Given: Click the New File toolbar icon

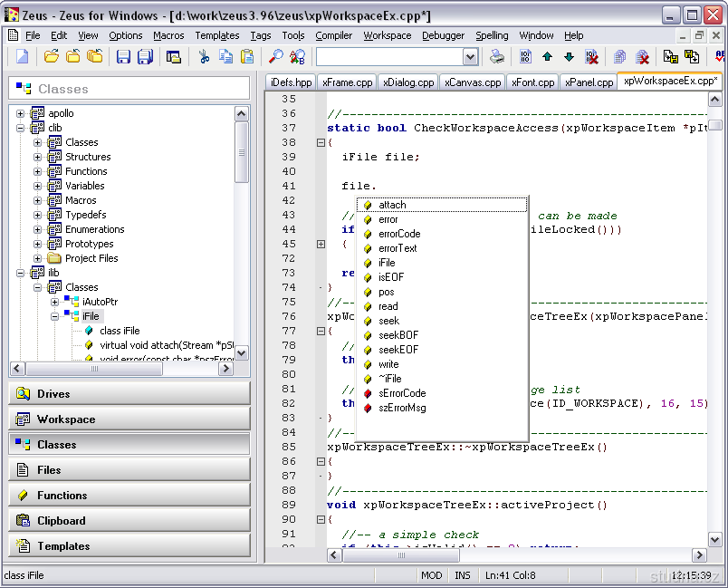Looking at the screenshot, I should click(22, 57).
